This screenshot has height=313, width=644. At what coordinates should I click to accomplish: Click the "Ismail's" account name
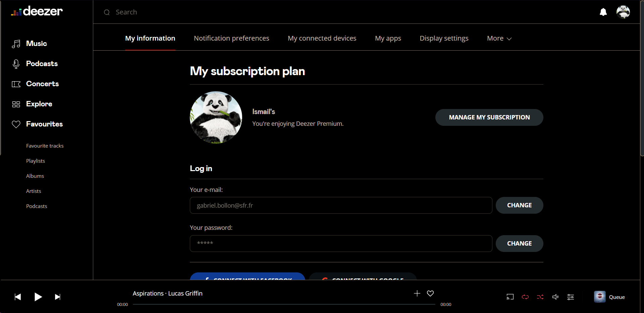point(264,112)
